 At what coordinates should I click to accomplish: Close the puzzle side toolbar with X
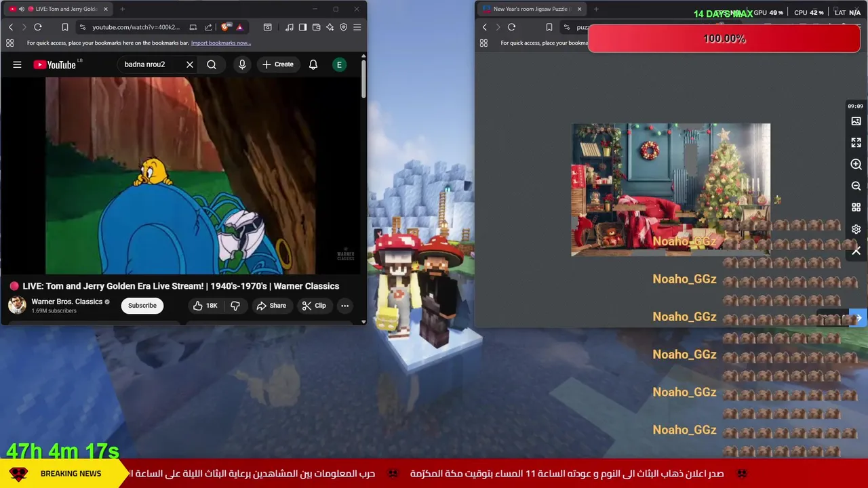856,251
